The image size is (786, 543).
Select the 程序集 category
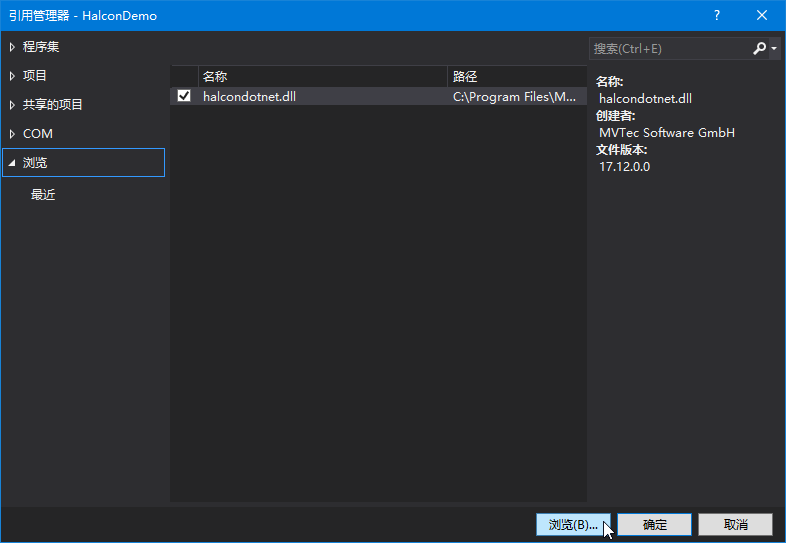(41, 47)
